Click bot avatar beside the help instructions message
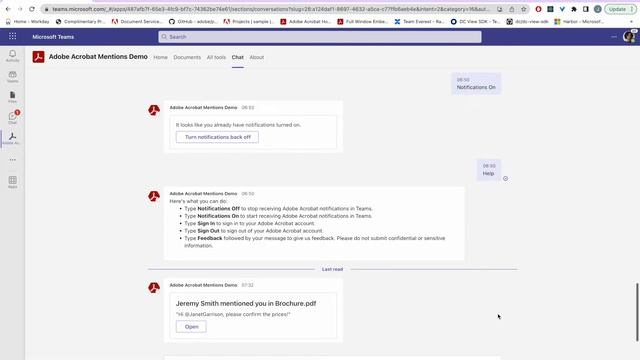Viewport: 640px width, 360px height. pyautogui.click(x=154, y=196)
